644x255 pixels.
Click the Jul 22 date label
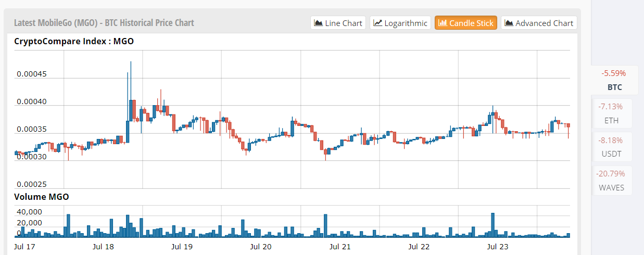coord(420,246)
